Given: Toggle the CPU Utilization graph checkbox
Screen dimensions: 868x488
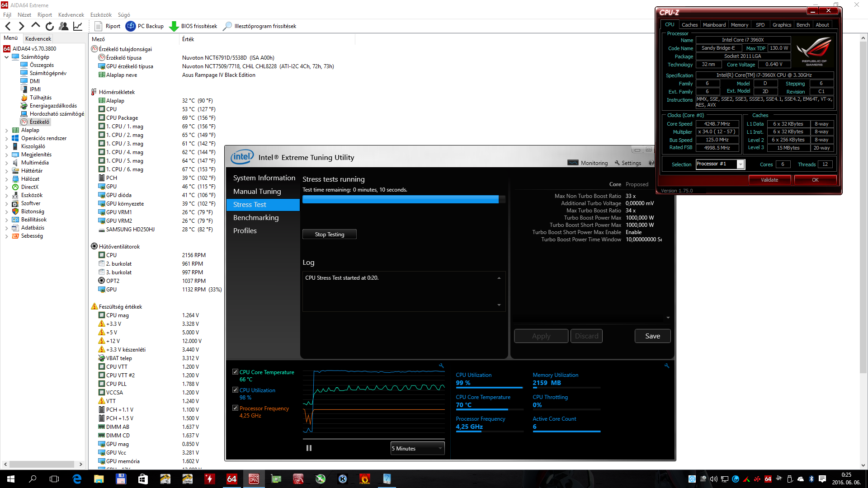Looking at the screenshot, I should coord(235,389).
